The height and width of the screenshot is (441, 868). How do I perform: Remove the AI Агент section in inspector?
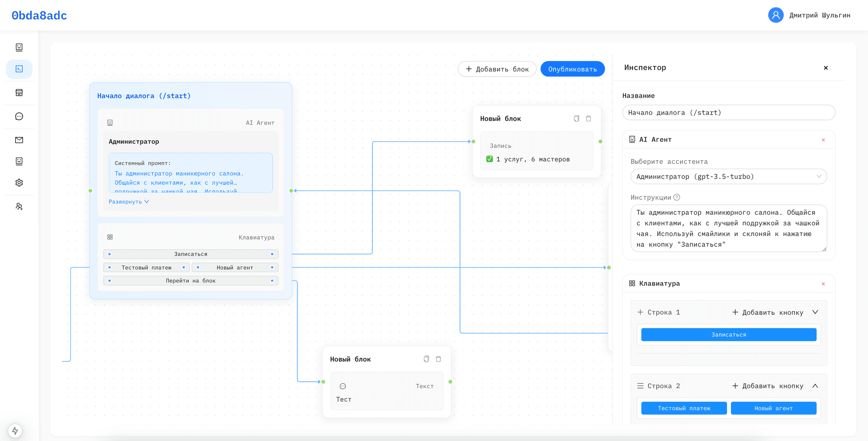823,140
